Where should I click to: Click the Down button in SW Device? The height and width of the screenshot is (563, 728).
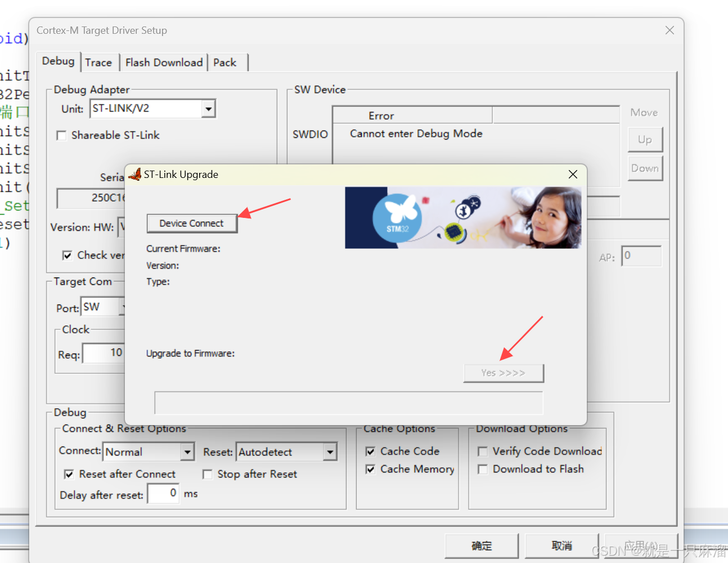click(x=645, y=168)
